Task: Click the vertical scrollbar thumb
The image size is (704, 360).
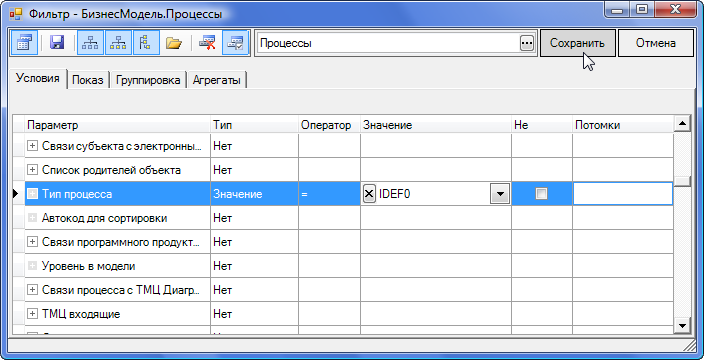Action: pos(682,181)
